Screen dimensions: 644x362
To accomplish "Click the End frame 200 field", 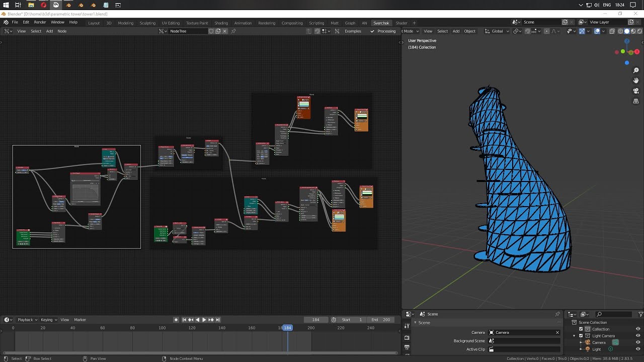I will click(381, 320).
